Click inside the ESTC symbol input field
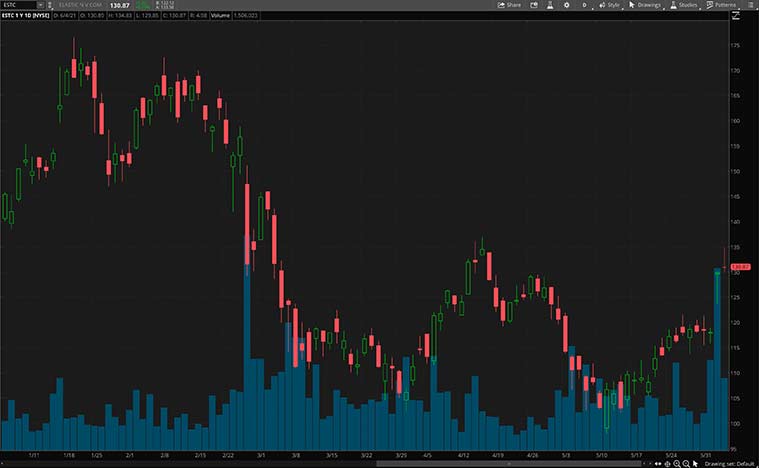The image size is (759, 468). 17,5
